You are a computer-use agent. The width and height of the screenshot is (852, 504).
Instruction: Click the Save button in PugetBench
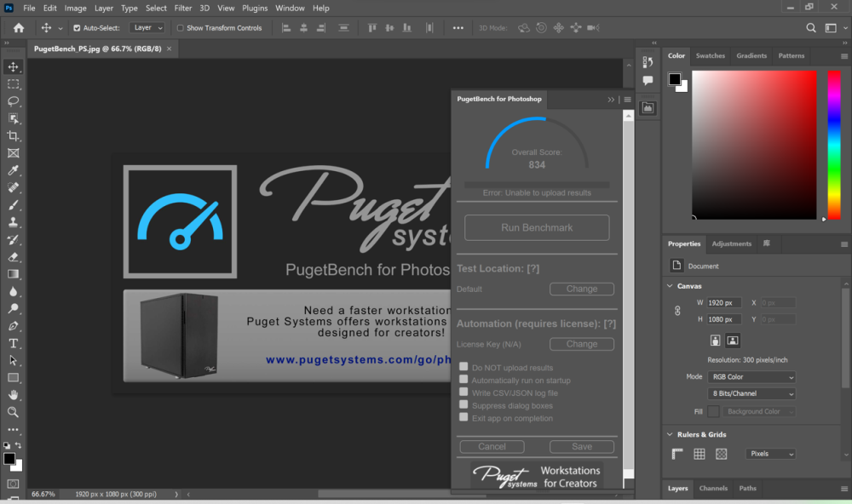pos(582,446)
